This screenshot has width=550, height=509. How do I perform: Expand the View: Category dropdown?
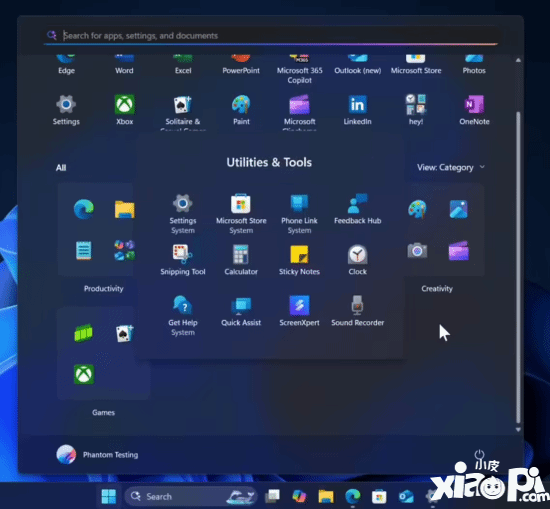451,167
